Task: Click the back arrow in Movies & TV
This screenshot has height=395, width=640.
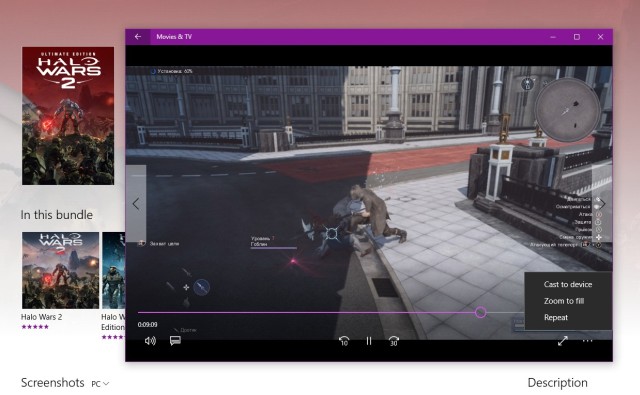Action: [138, 37]
